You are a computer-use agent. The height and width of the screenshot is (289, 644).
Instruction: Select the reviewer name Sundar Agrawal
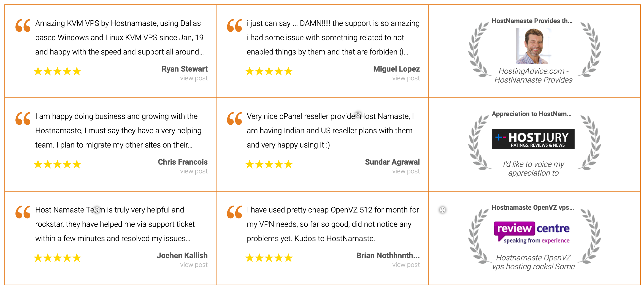(392, 162)
